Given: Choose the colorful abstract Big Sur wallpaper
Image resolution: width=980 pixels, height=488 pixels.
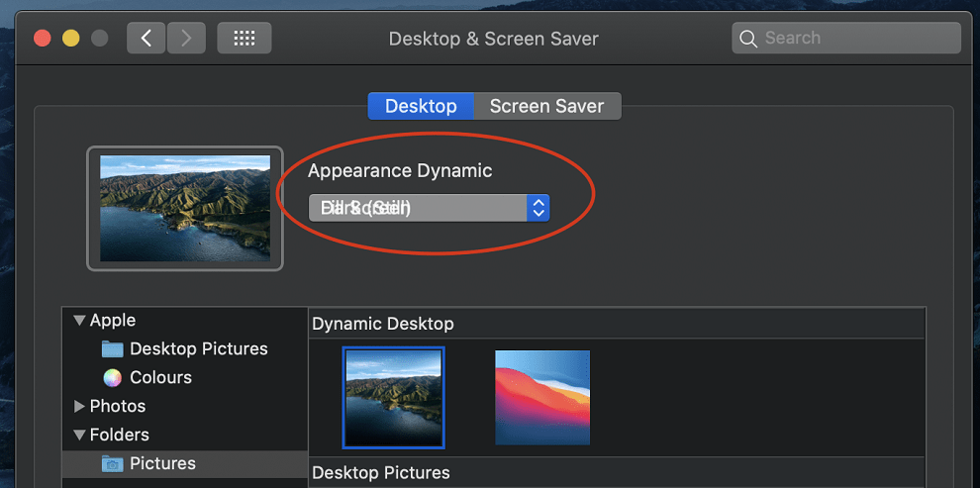Looking at the screenshot, I should (x=542, y=397).
